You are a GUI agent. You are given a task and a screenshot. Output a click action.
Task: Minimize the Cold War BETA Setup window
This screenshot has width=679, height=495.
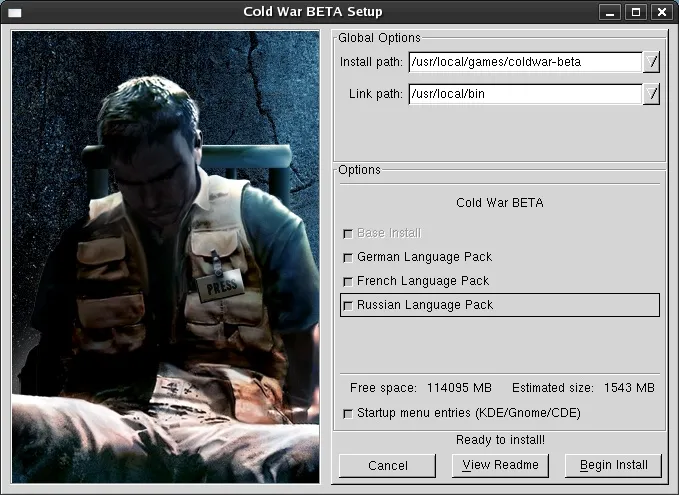pos(610,12)
